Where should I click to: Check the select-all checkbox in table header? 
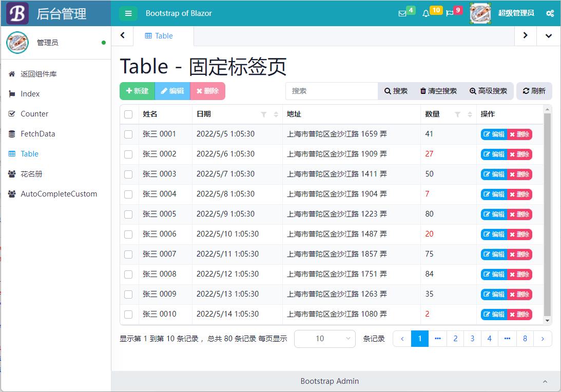coord(129,114)
